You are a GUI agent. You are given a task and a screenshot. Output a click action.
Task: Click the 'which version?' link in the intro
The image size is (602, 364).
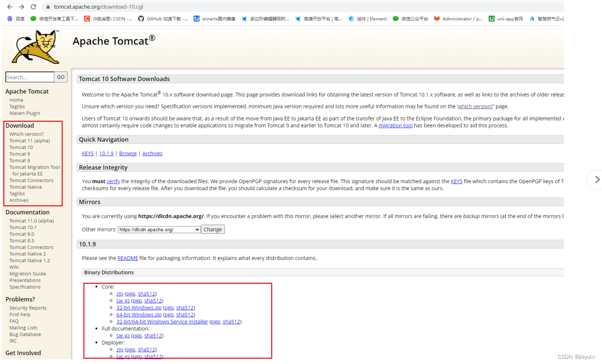[476, 106]
